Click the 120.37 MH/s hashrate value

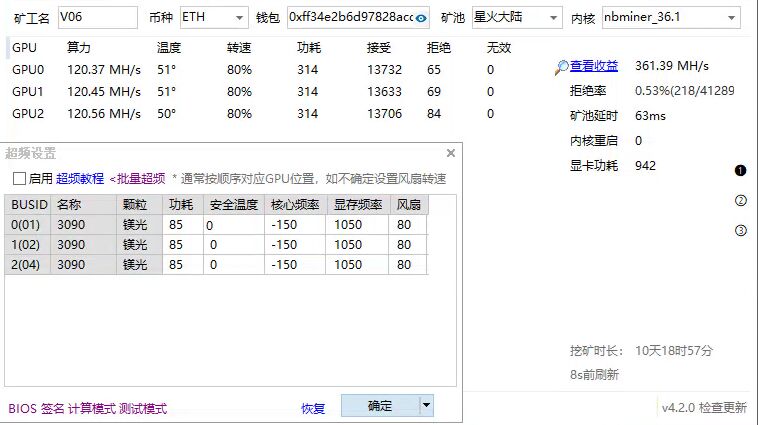(104, 70)
